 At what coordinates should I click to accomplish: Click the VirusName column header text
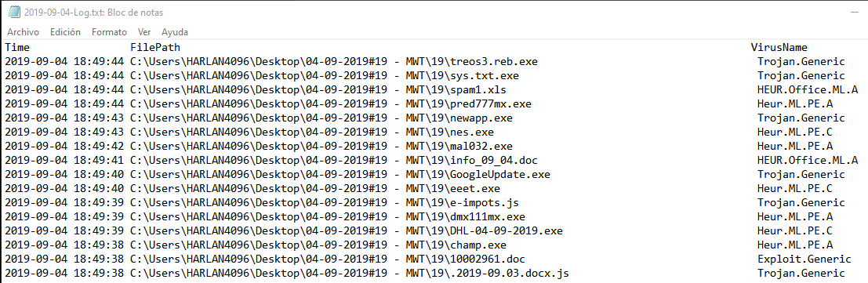point(779,48)
